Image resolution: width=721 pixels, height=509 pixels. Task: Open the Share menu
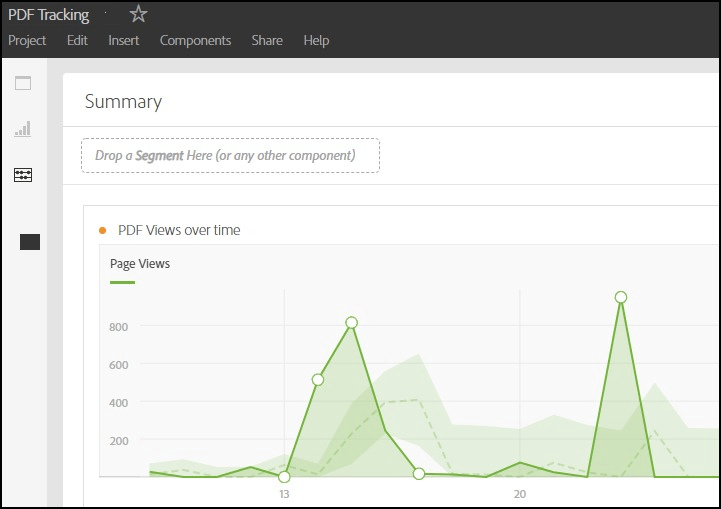(x=267, y=40)
